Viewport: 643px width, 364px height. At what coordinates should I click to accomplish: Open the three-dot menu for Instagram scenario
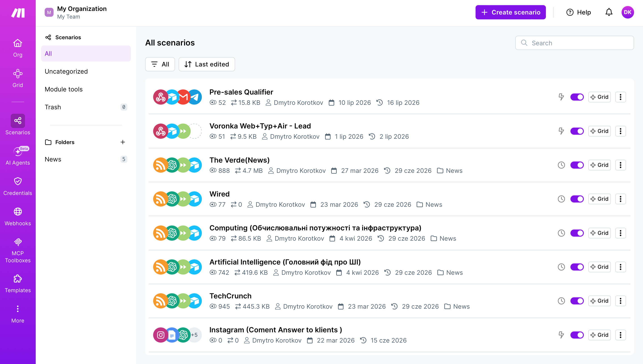[x=620, y=335]
